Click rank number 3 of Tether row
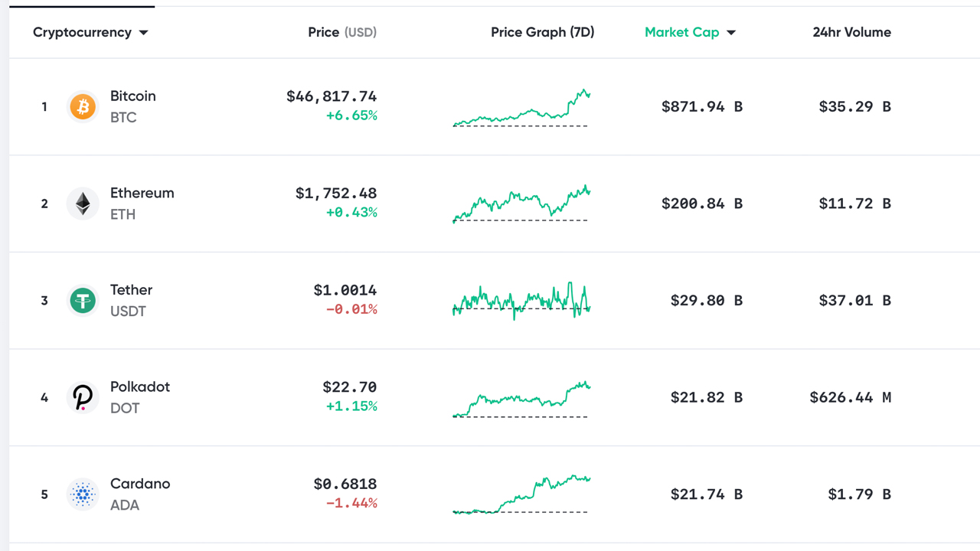The image size is (980, 551). pyautogui.click(x=44, y=301)
